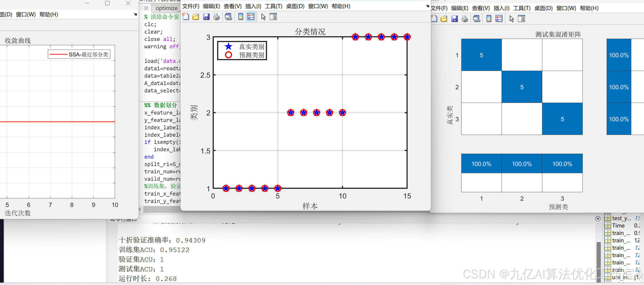Click Save icon in 分类情况 figure toolbar
644x285 pixels.
[206, 17]
